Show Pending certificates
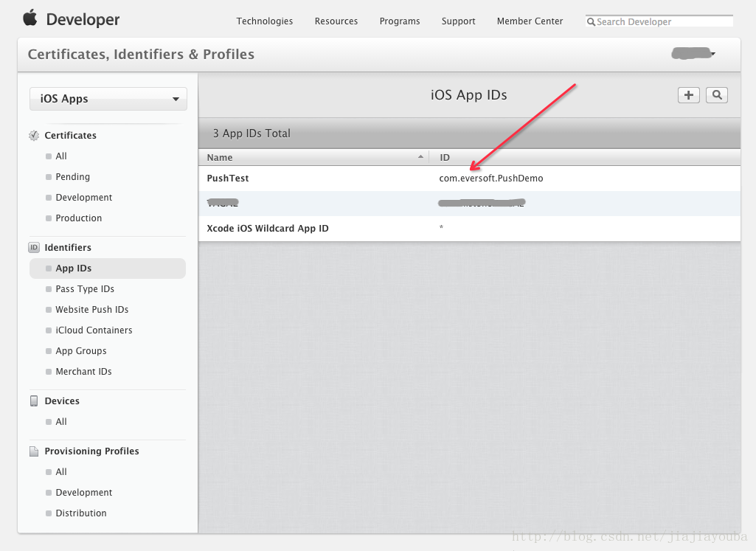 [x=73, y=177]
